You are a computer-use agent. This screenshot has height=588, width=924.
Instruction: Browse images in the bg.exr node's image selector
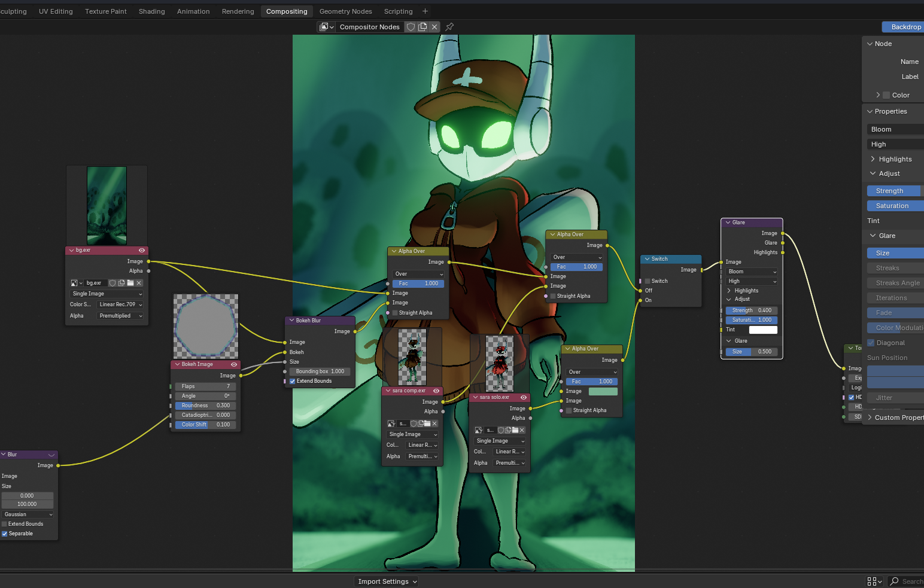pos(76,283)
